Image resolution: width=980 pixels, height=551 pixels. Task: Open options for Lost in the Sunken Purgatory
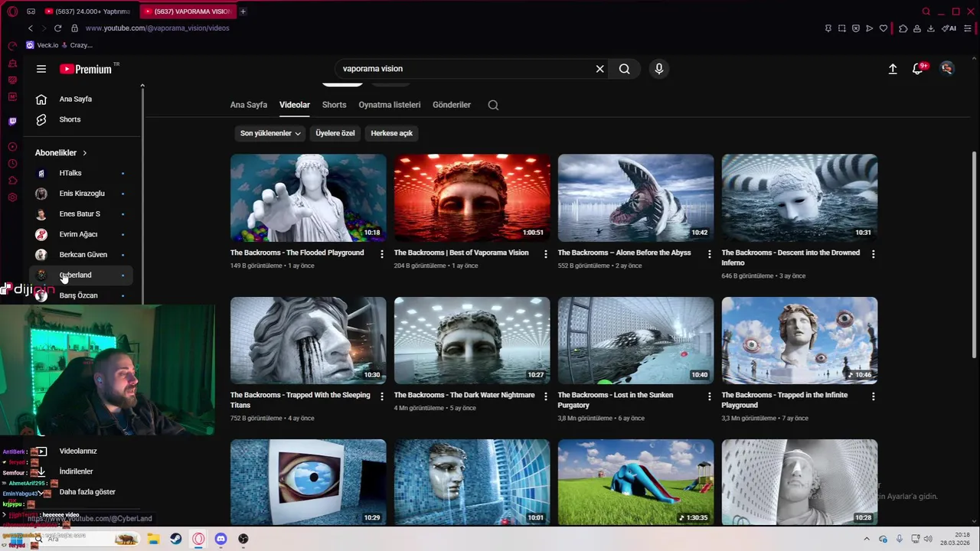(x=709, y=396)
